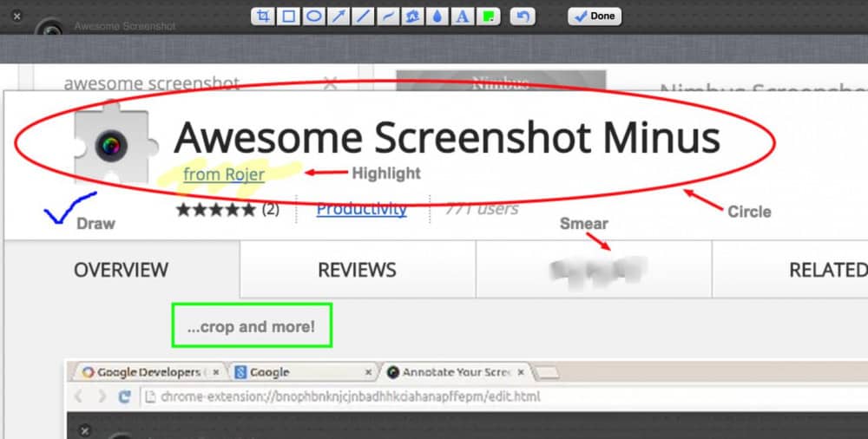The image size is (868, 439).
Task: Close the Awesome Screenshot editor bar
Action: [16, 16]
